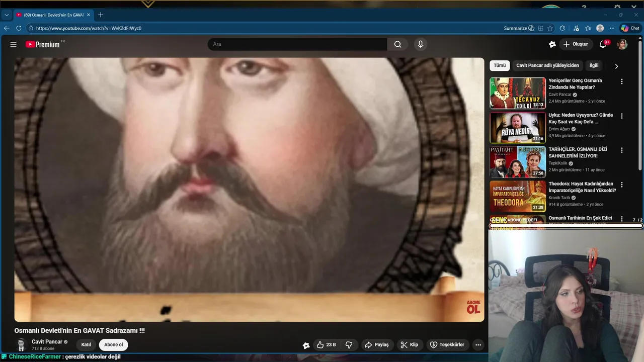This screenshot has width=644, height=362.
Task: Open the YouTube account avatar menu
Action: (x=622, y=44)
